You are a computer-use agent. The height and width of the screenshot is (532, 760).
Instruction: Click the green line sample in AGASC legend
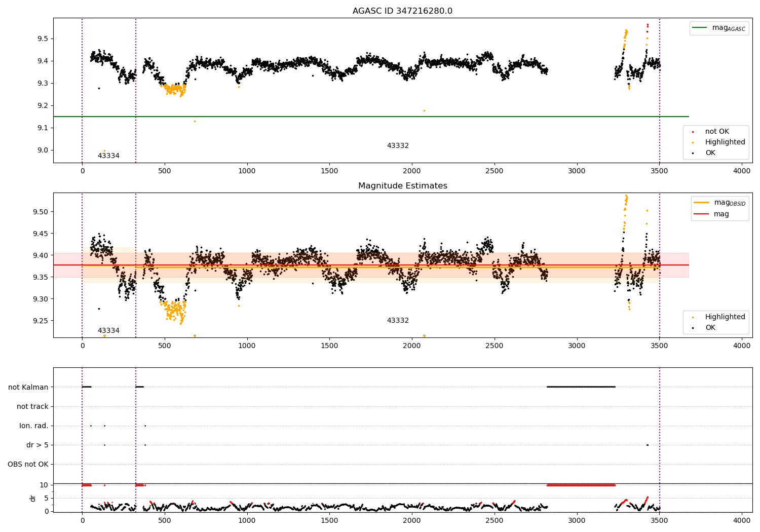[700, 28]
